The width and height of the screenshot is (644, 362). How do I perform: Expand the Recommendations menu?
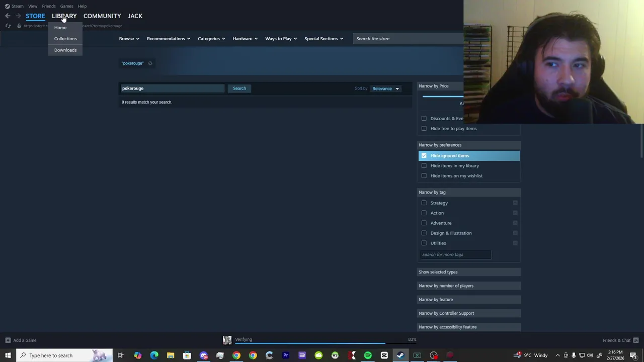point(169,39)
